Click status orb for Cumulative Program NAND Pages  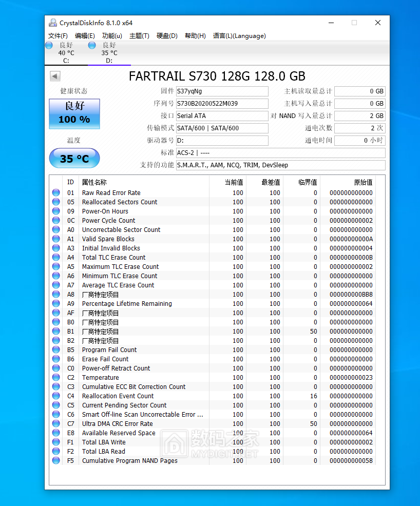point(56,461)
